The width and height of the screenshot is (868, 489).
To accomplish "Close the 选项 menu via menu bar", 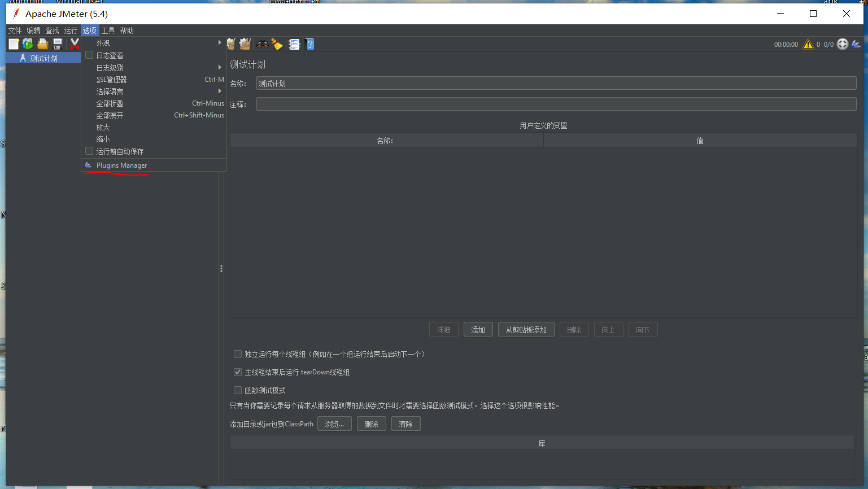I will point(90,30).
